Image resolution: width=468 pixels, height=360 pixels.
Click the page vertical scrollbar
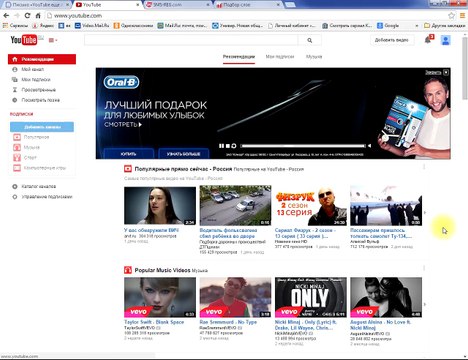[465, 69]
